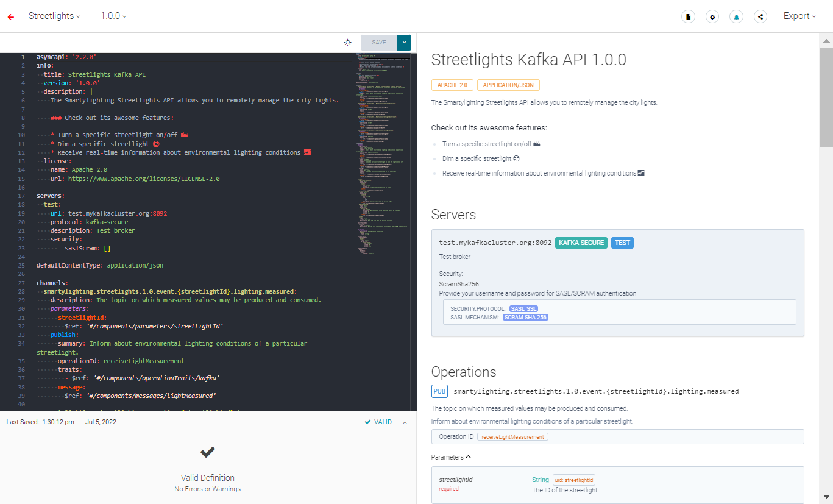Viewport: 833px width, 504px height.
Task: Click the back arrow in the top bar
Action: tap(10, 17)
